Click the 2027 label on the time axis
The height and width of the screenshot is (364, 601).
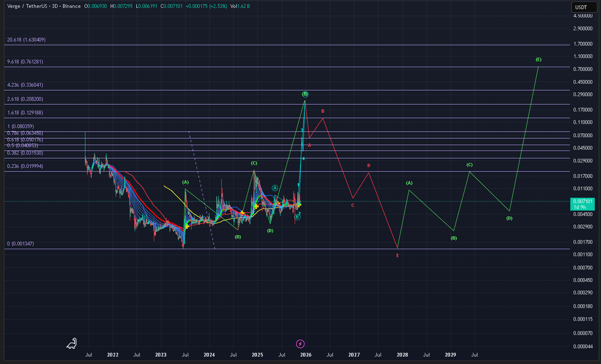[354, 354]
